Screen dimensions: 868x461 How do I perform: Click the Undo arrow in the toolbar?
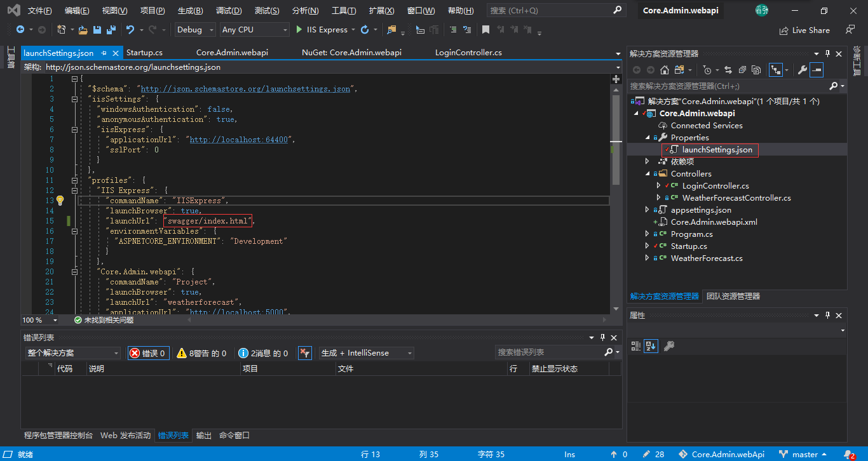pos(130,30)
